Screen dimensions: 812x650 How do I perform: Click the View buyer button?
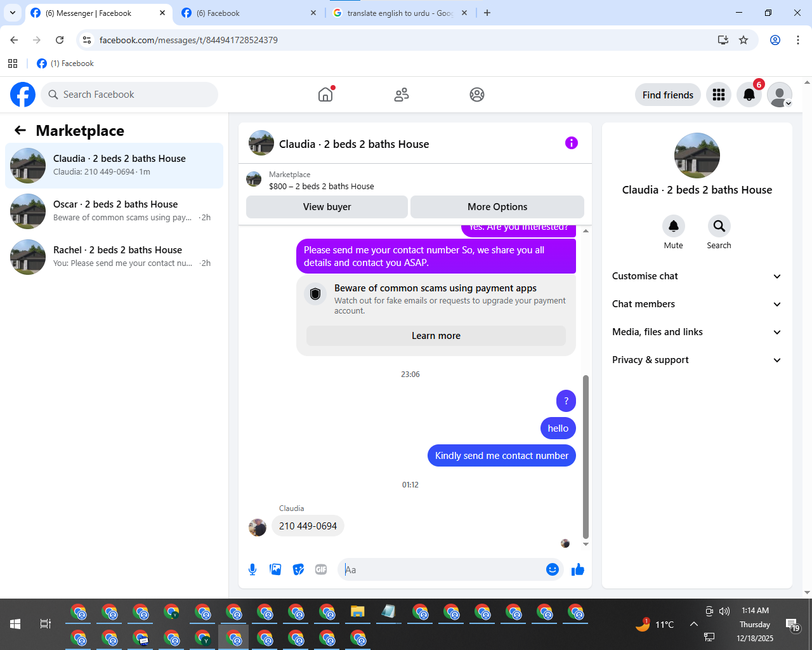click(327, 207)
